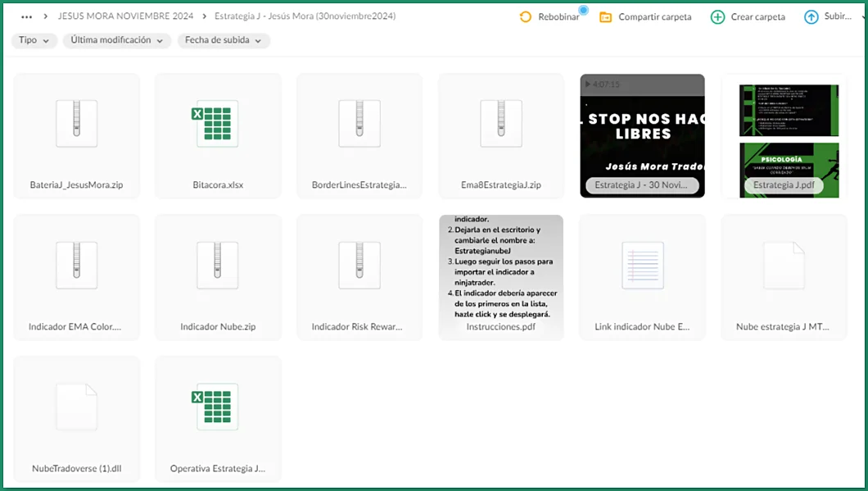Image resolution: width=868 pixels, height=491 pixels.
Task: Expand the Fecha de subida filter
Action: (224, 40)
